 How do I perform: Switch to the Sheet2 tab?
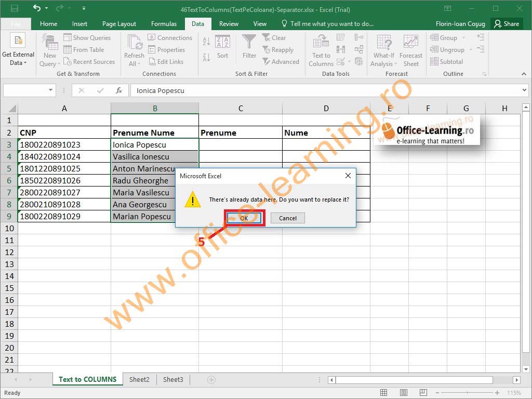(139, 379)
